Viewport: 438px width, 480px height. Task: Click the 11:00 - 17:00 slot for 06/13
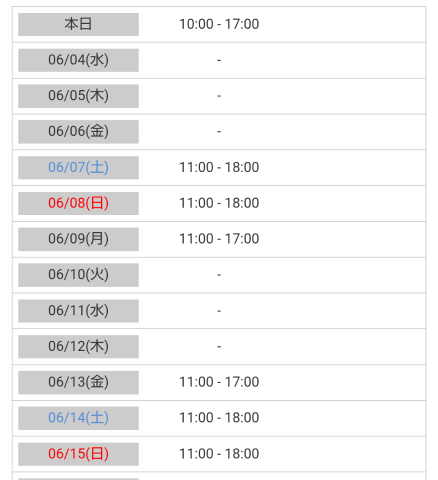(219, 382)
